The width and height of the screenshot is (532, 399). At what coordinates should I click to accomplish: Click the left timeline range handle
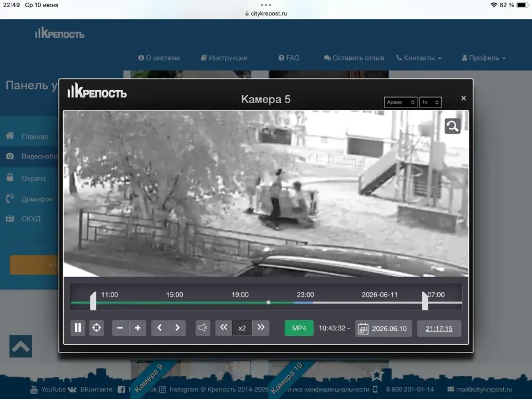93,301
